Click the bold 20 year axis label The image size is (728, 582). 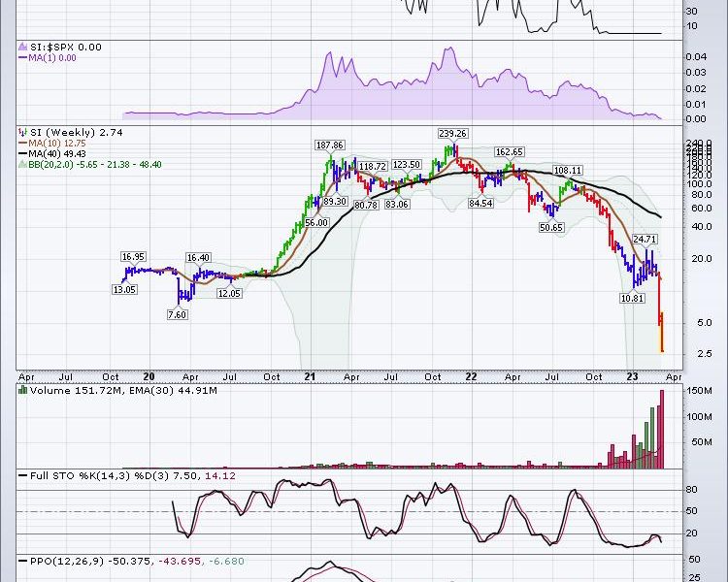pyautogui.click(x=149, y=376)
